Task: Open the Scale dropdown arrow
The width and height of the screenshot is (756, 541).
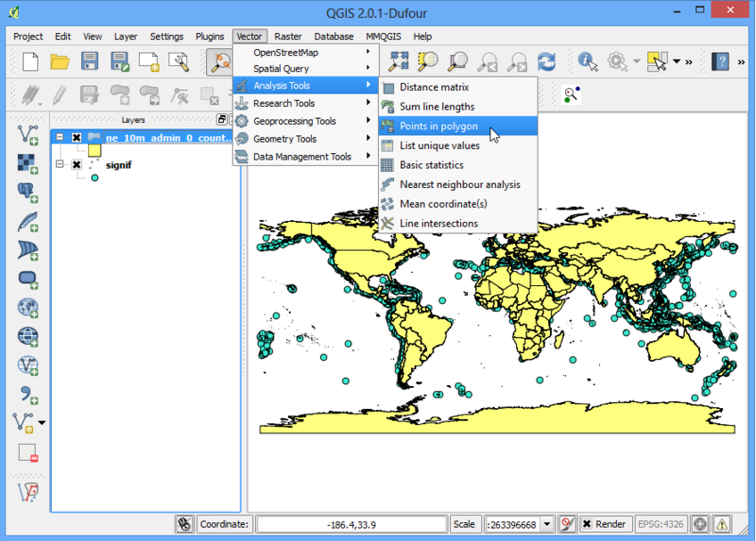Action: (x=546, y=524)
